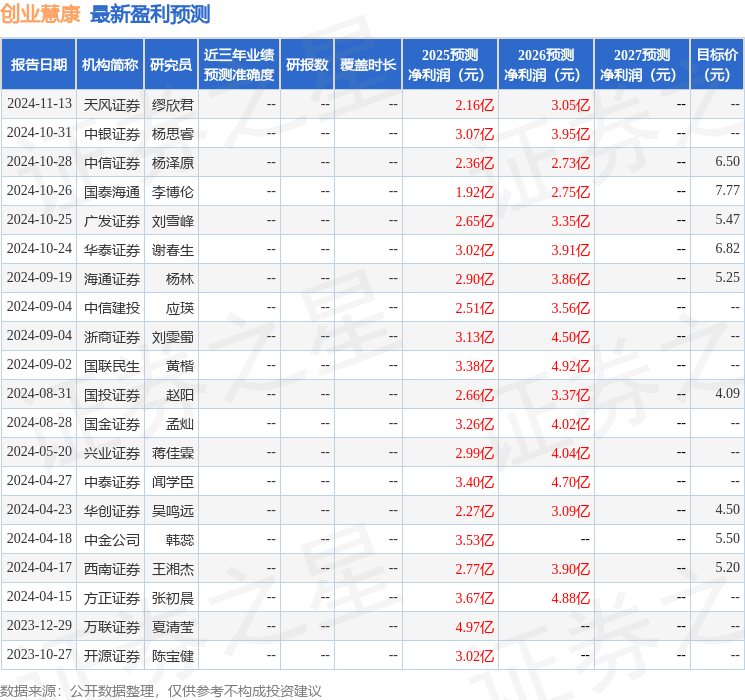Select 国金证券 institution cell
745x700 pixels.
112,424
